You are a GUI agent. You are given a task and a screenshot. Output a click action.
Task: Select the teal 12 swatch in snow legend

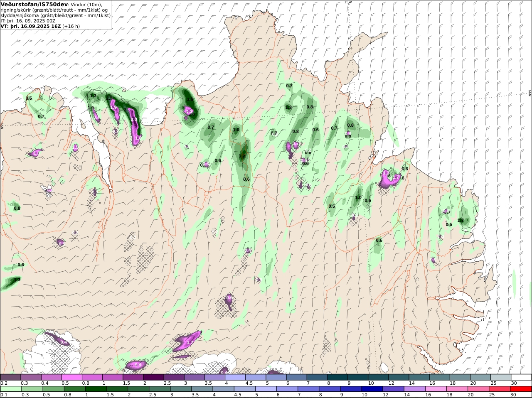click(399, 377)
